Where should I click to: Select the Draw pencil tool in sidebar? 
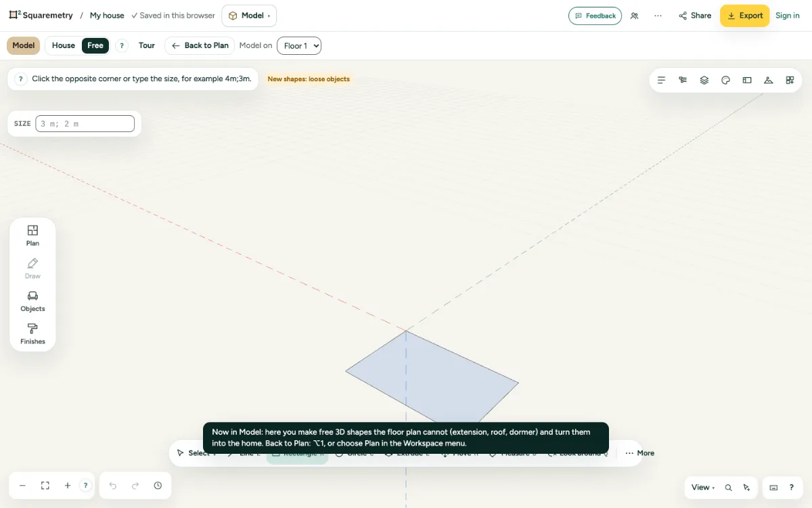32,268
